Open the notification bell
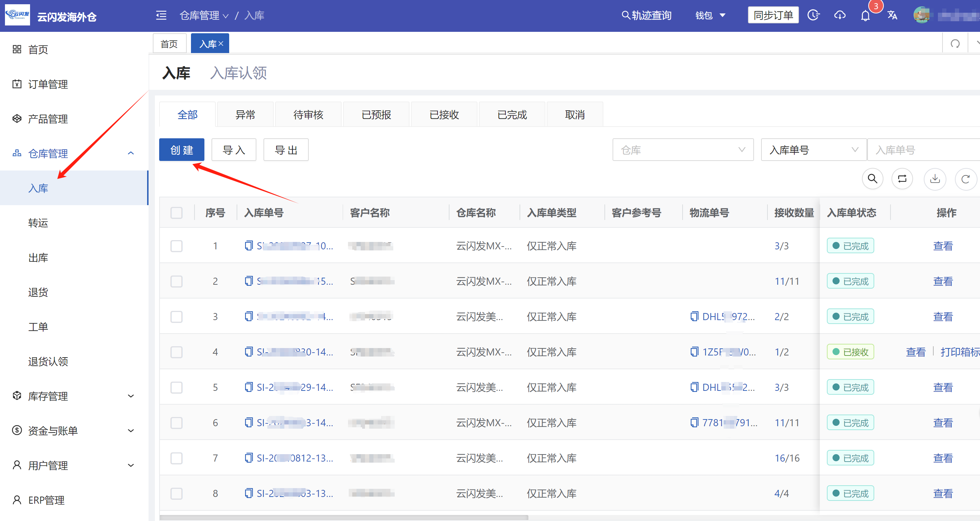980x521 pixels. (x=865, y=16)
